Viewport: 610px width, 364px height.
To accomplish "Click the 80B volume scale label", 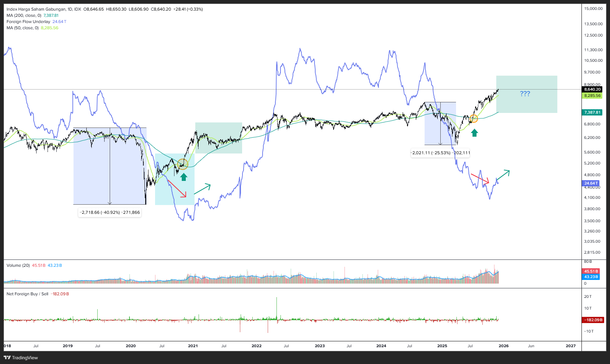I will (x=588, y=261).
